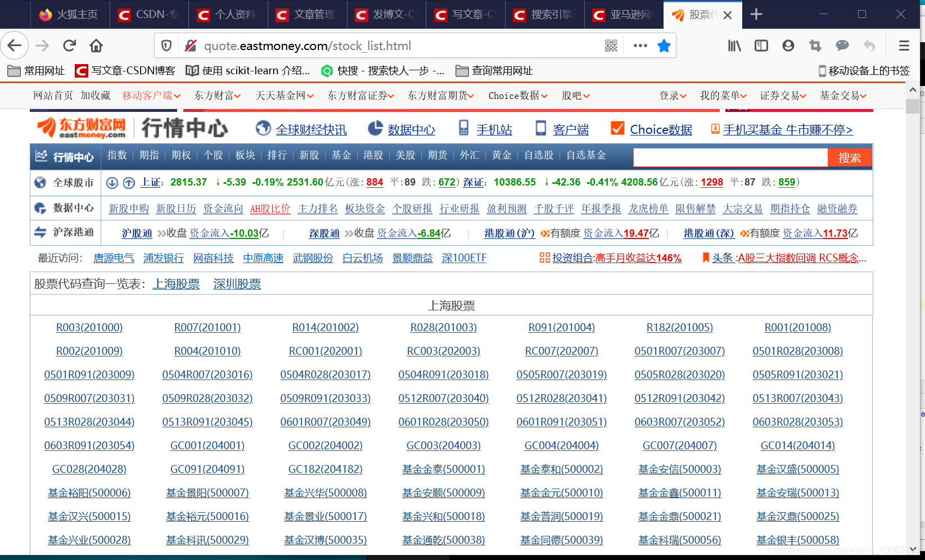
Task: Open the chat bubble toolbar icon
Action: tap(842, 46)
